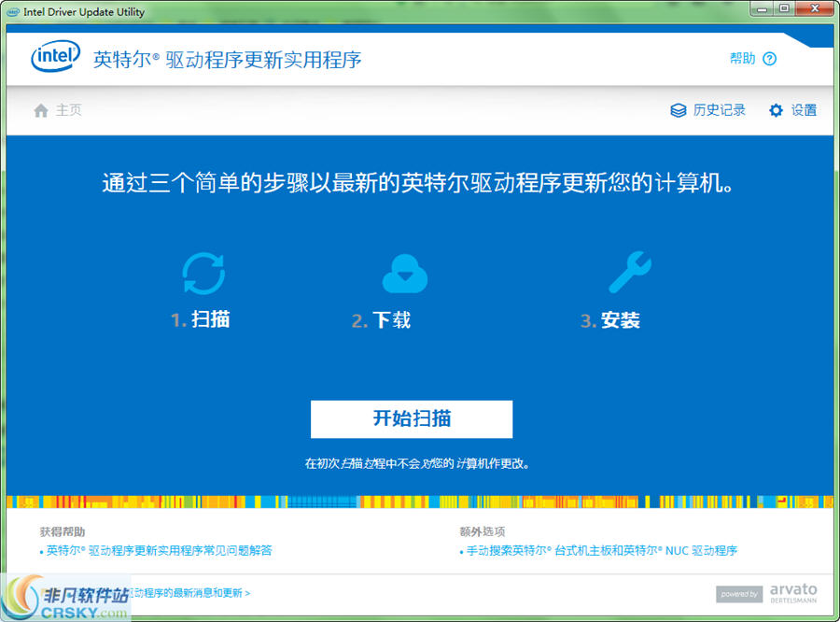Open settings with the 设置 gear icon
The height and width of the screenshot is (622, 840).
click(776, 109)
